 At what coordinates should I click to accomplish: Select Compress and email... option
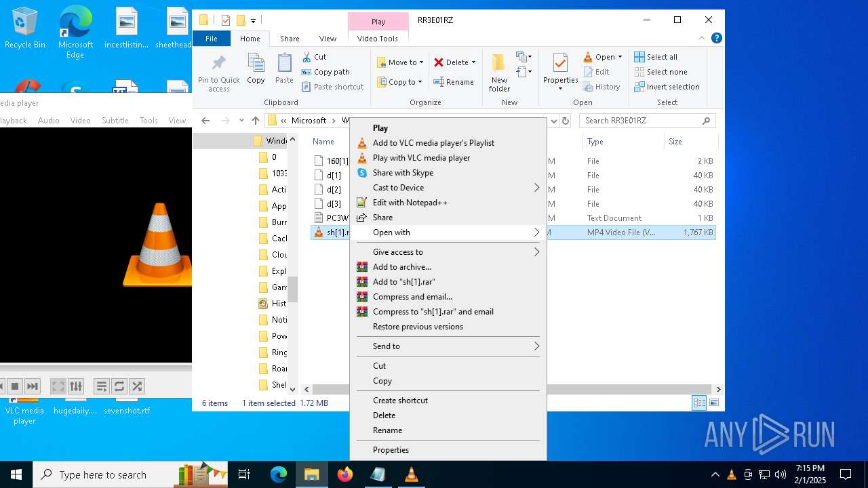click(448, 297)
